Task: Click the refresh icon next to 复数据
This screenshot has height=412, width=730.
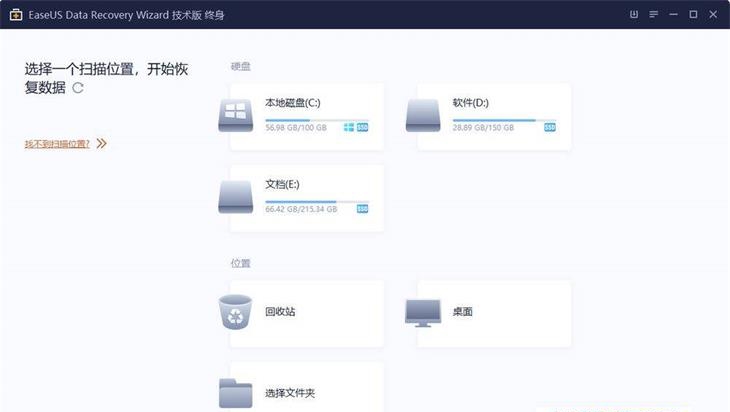Action: coord(78,88)
